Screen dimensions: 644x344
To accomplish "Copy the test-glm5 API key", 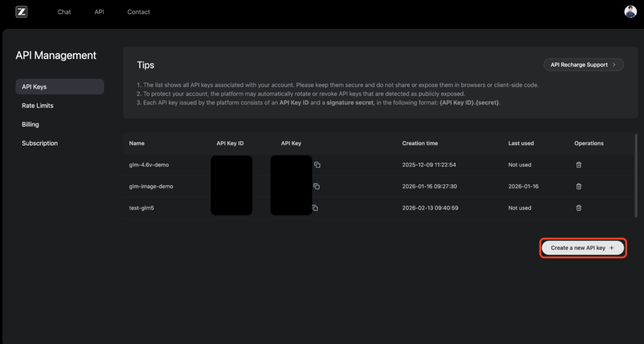I will [315, 208].
